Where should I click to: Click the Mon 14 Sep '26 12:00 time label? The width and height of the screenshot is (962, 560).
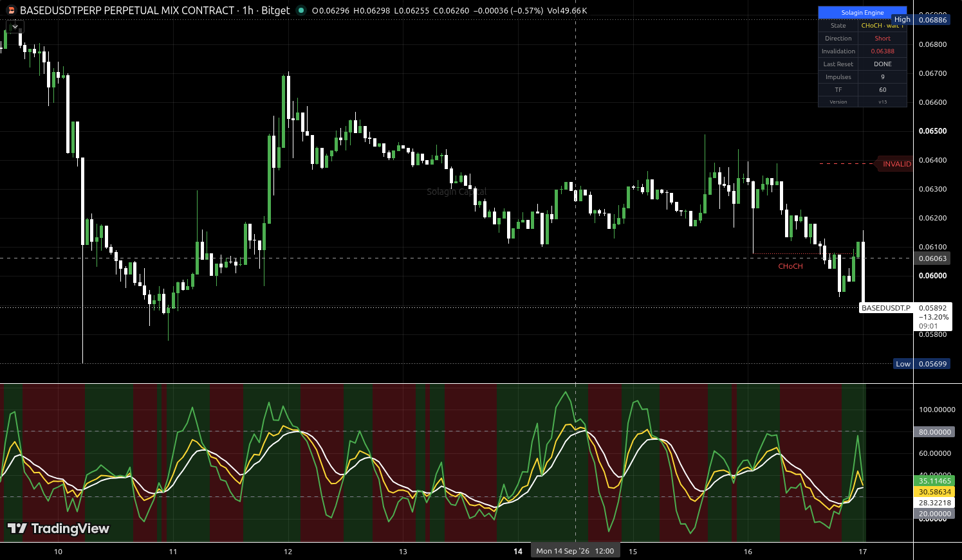(x=575, y=551)
